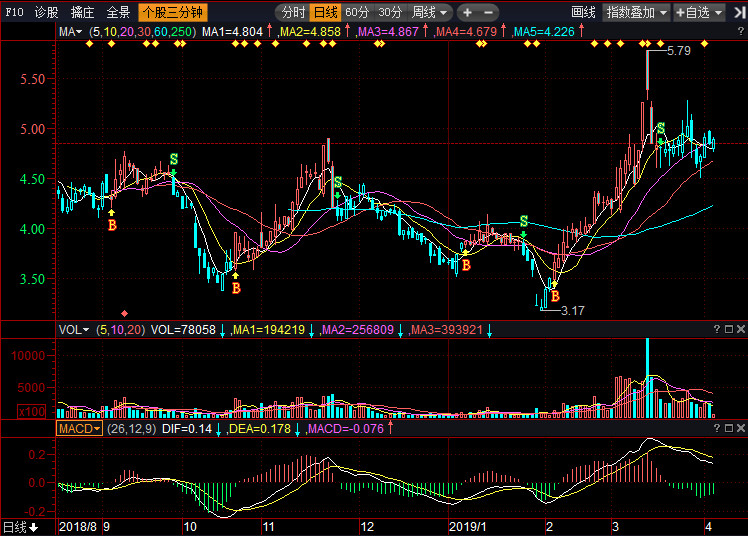Viewport: 748px width, 536px height.
Task: Select 2019/1 date label on axis
Action: (x=468, y=527)
